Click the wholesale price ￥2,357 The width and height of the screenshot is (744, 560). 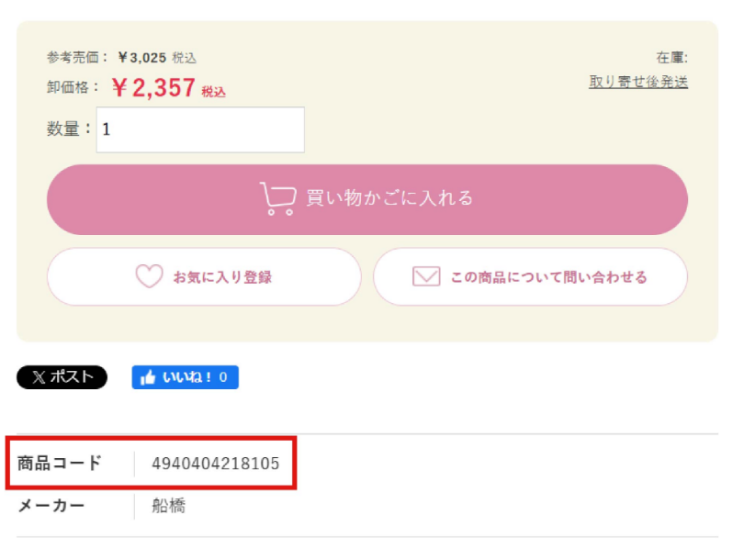pos(153,88)
